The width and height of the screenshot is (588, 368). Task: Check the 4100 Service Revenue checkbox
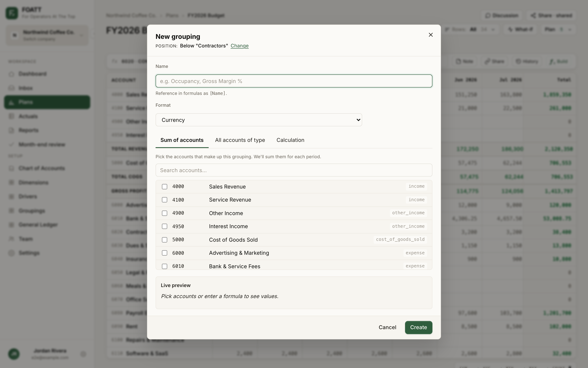165,200
